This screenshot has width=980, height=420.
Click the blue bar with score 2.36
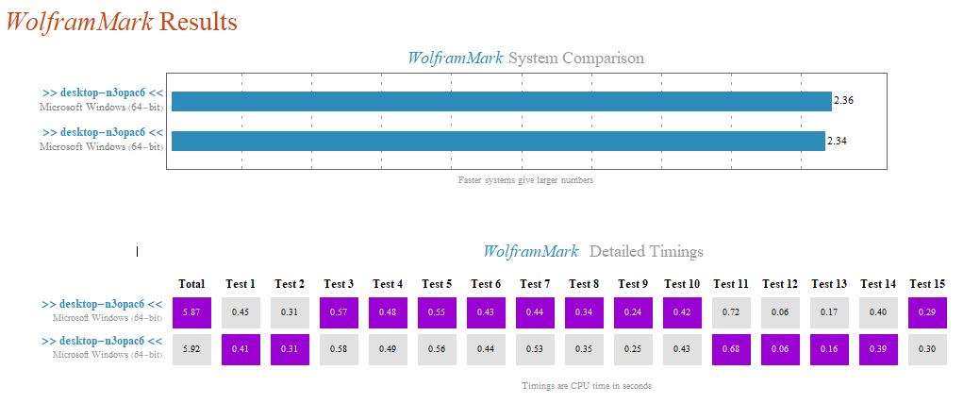point(501,101)
